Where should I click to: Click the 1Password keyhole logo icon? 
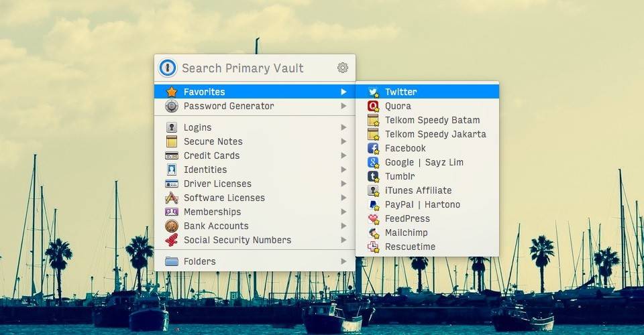[168, 68]
